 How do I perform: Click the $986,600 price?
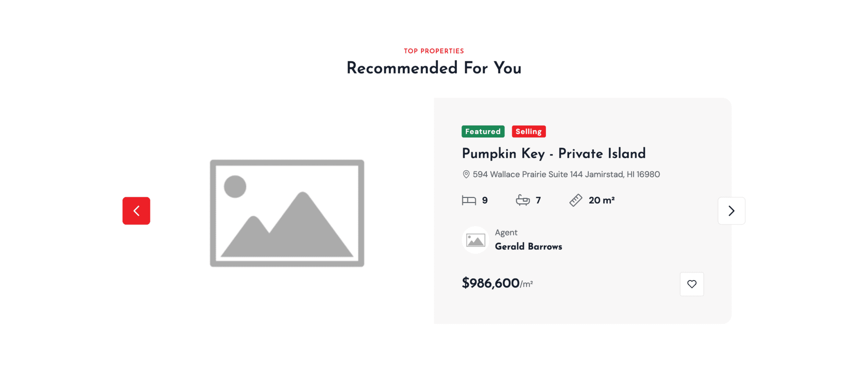coord(491,283)
